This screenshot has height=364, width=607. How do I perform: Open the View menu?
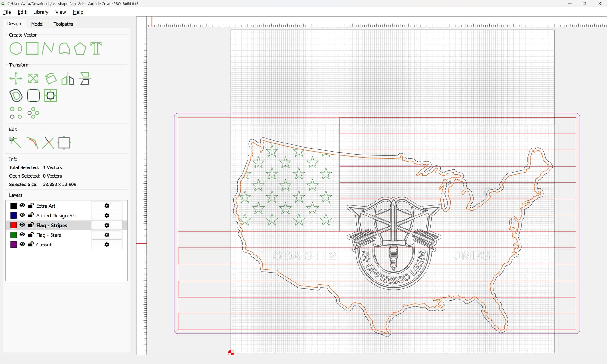coord(61,12)
